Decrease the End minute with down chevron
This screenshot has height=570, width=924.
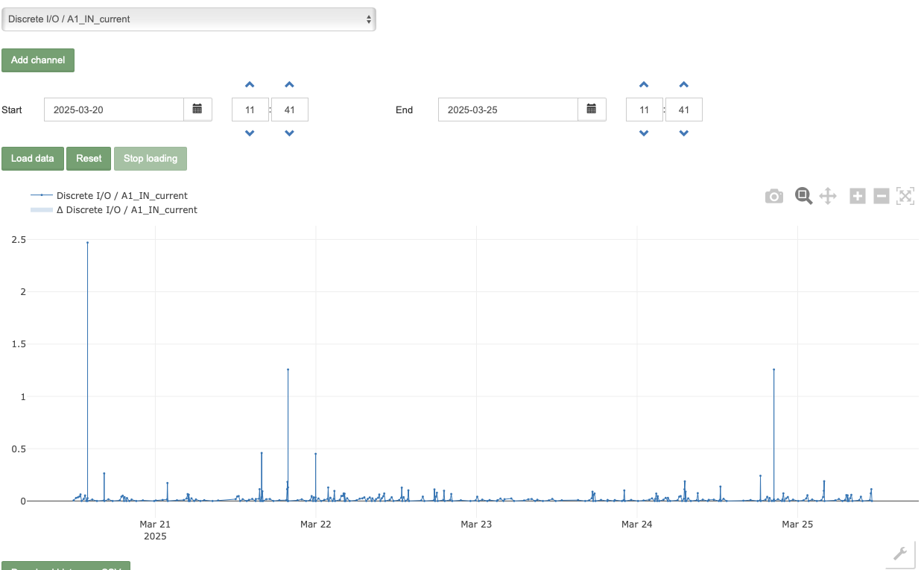pos(684,133)
